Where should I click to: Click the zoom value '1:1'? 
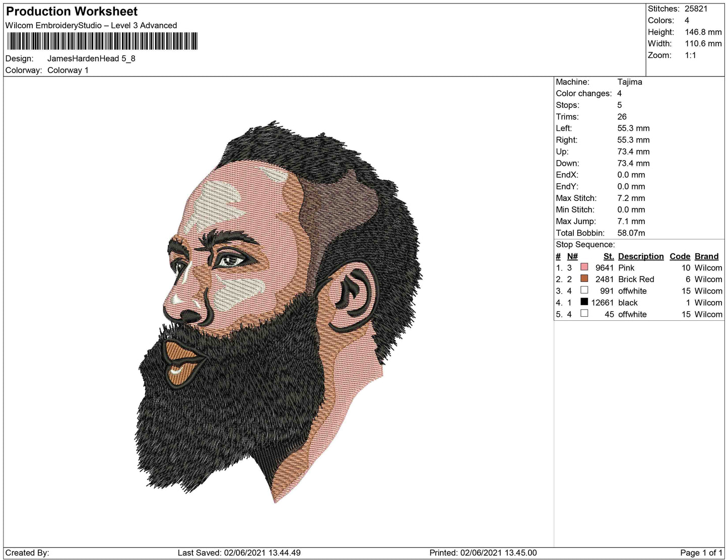(690, 55)
